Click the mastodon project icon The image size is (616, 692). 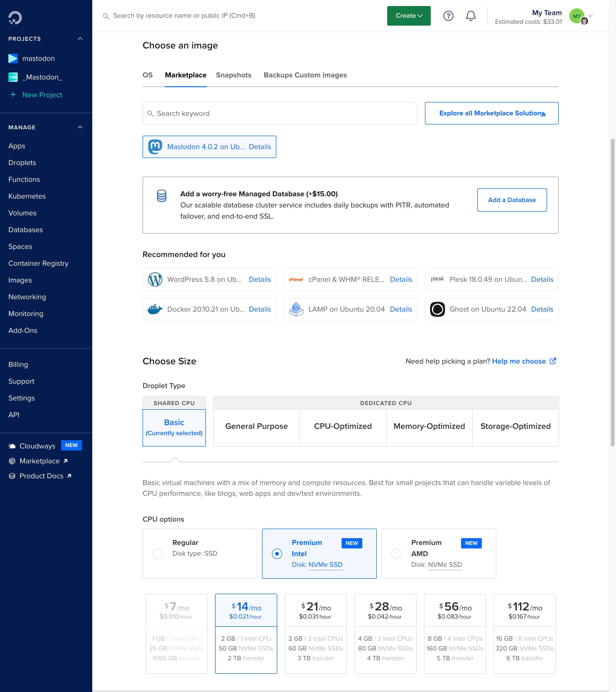[x=13, y=58]
